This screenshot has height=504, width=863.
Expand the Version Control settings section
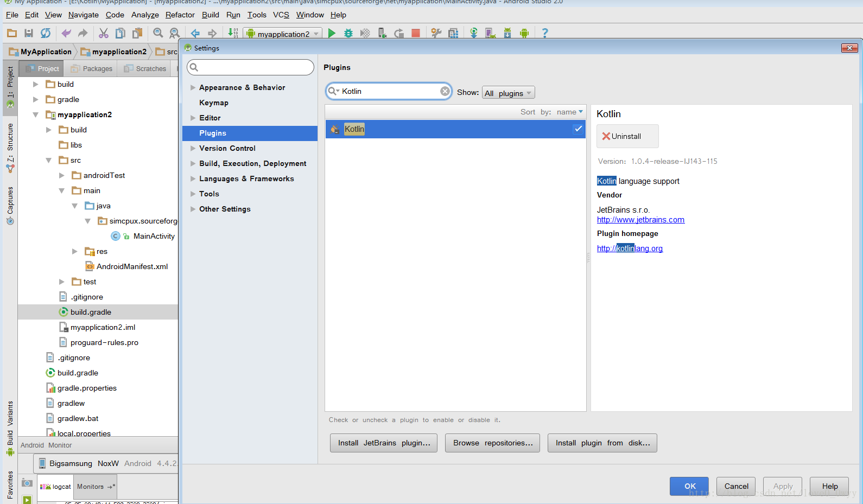pyautogui.click(x=193, y=148)
